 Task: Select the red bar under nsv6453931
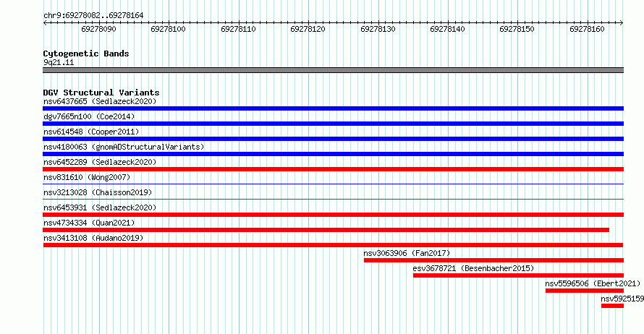point(333,215)
